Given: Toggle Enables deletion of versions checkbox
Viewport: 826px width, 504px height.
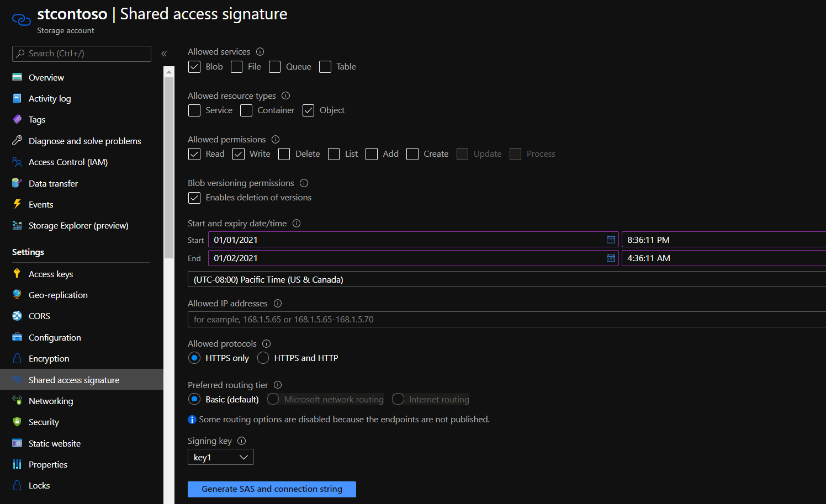Looking at the screenshot, I should [194, 198].
